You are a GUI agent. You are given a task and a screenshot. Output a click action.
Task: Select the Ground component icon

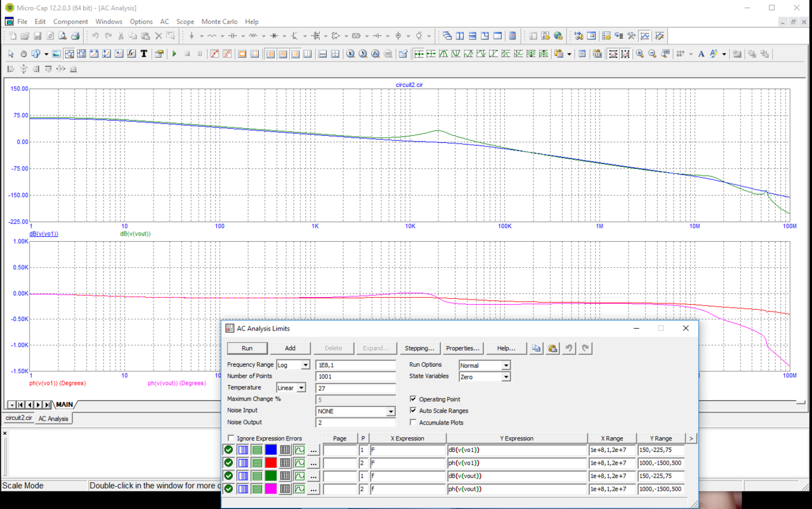[x=192, y=36]
